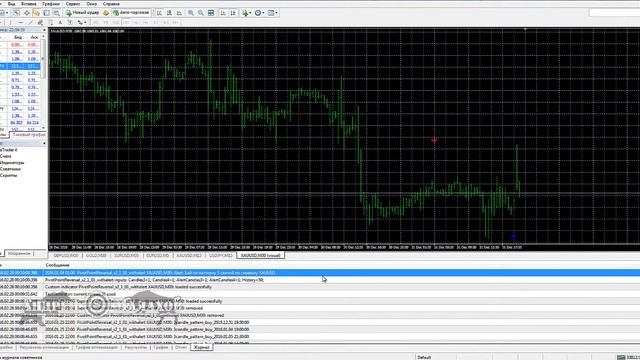Switch chart to candlesticks icon
Viewport: 640px width, 360px height.
pyautogui.click(x=169, y=13)
